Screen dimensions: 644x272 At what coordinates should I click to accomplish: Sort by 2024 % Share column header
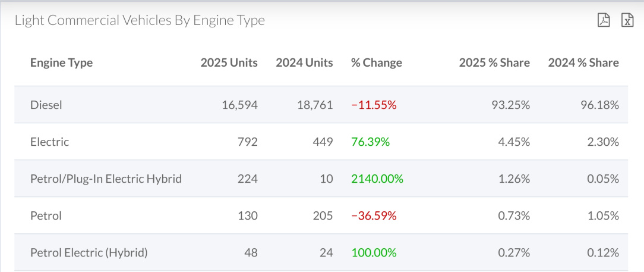point(583,62)
